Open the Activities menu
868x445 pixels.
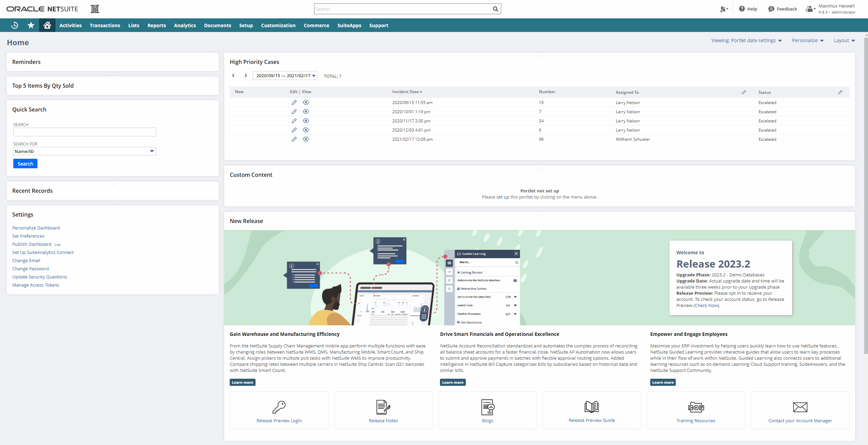(70, 25)
